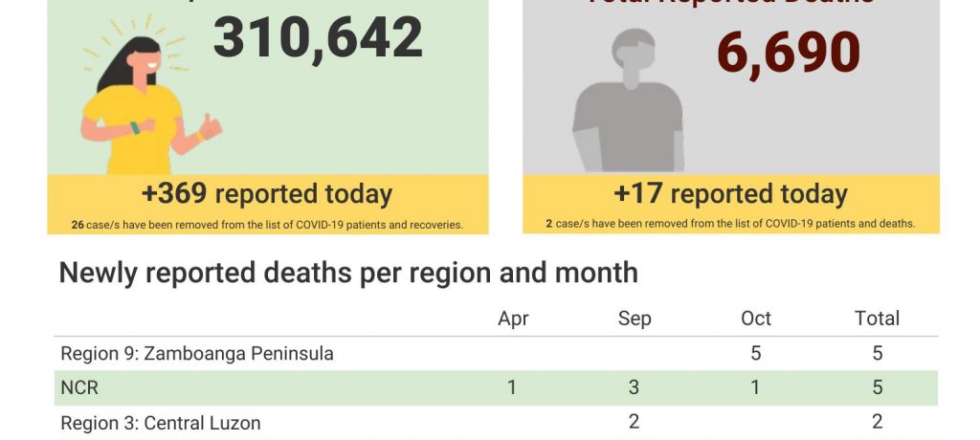Click the NCR total deaths cell

pos(877,387)
